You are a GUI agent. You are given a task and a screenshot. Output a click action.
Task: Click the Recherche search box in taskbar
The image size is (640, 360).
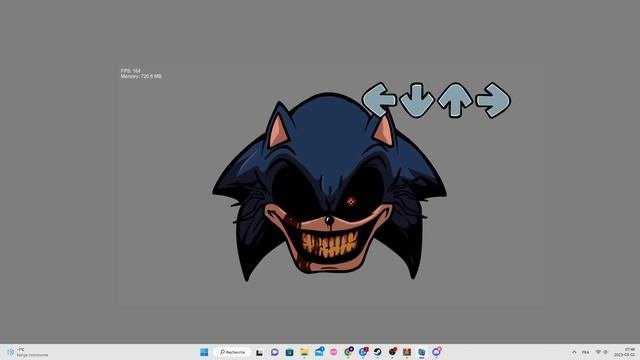[x=232, y=352]
